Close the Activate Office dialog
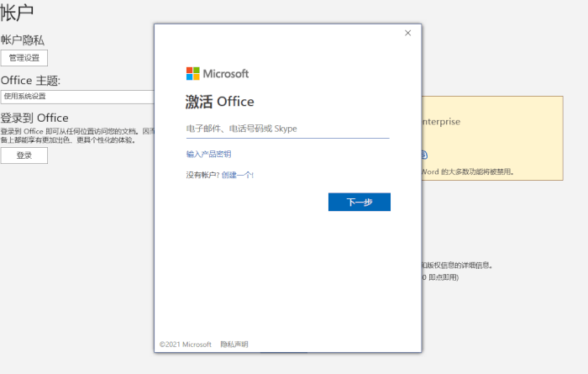The image size is (588, 374). 407,33
